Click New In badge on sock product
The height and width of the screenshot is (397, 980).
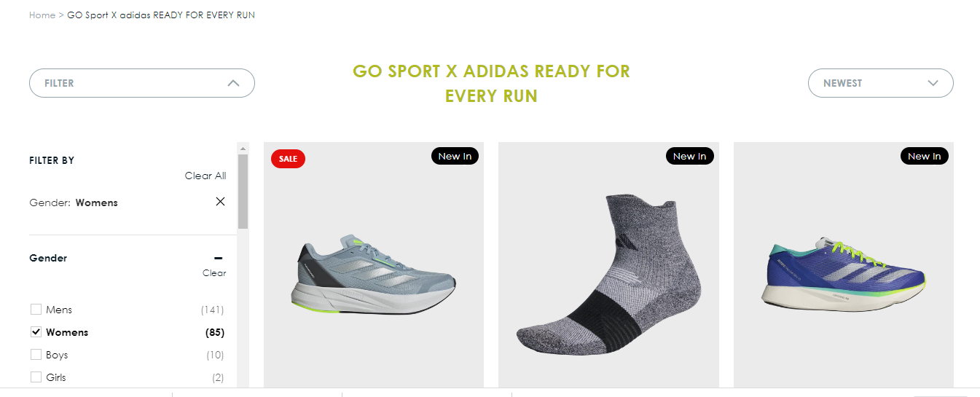689,156
